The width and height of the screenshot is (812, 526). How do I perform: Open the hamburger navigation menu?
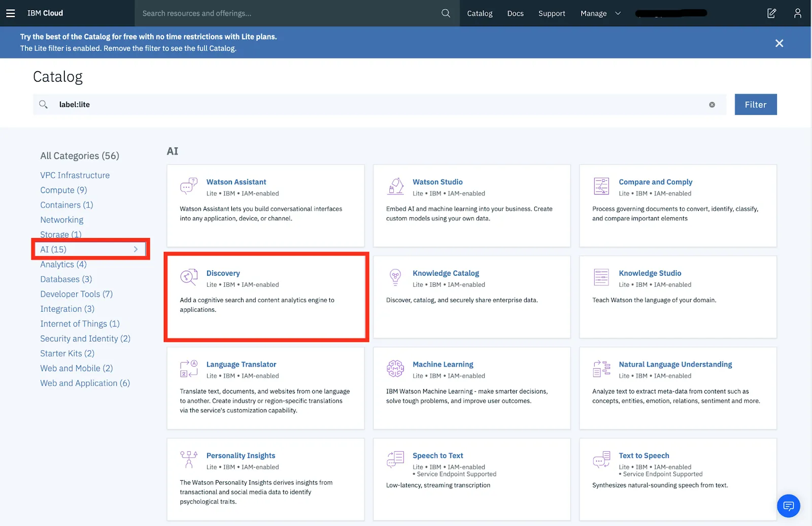[10, 13]
